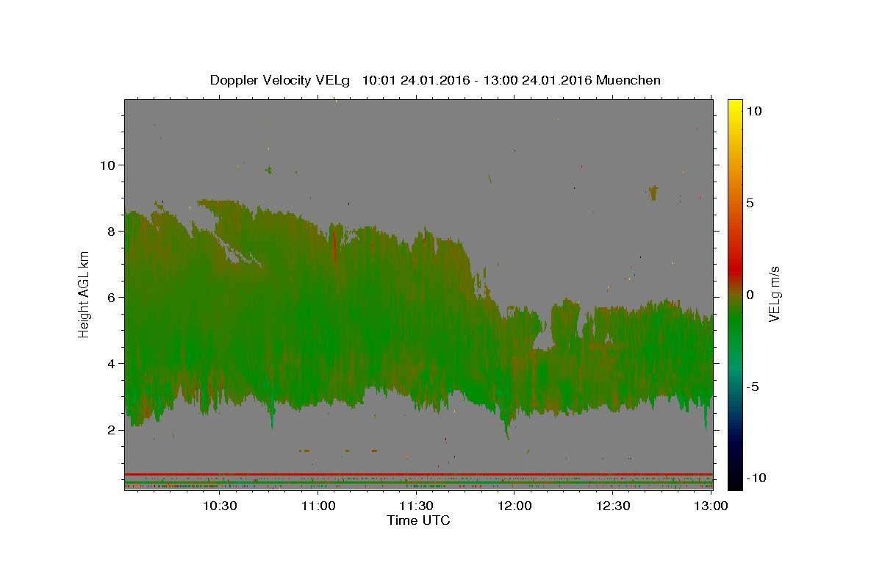Image resolution: width=882 pixels, height=588 pixels.
Task: Select the 10:30 time axis label
Action: pyautogui.click(x=220, y=506)
